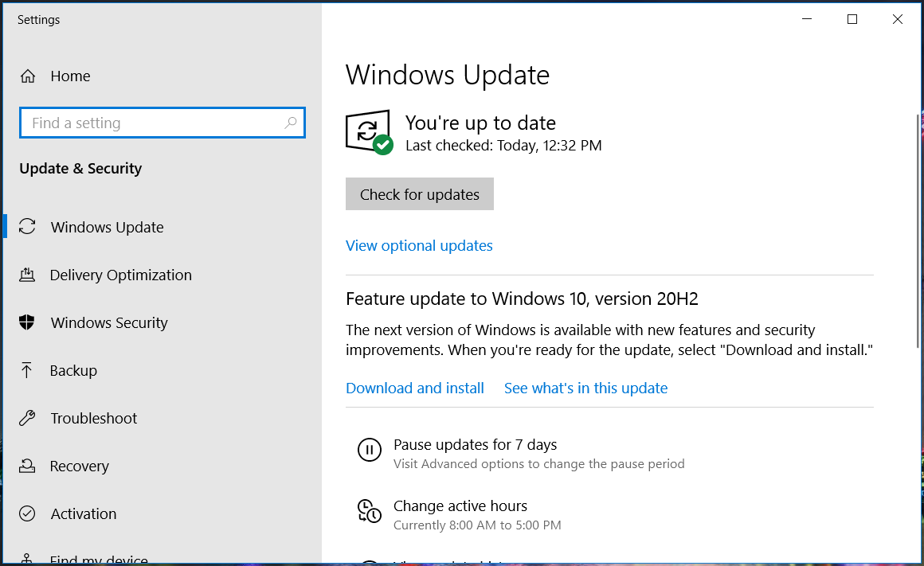Click Download and install the 20H2 update

tap(414, 388)
